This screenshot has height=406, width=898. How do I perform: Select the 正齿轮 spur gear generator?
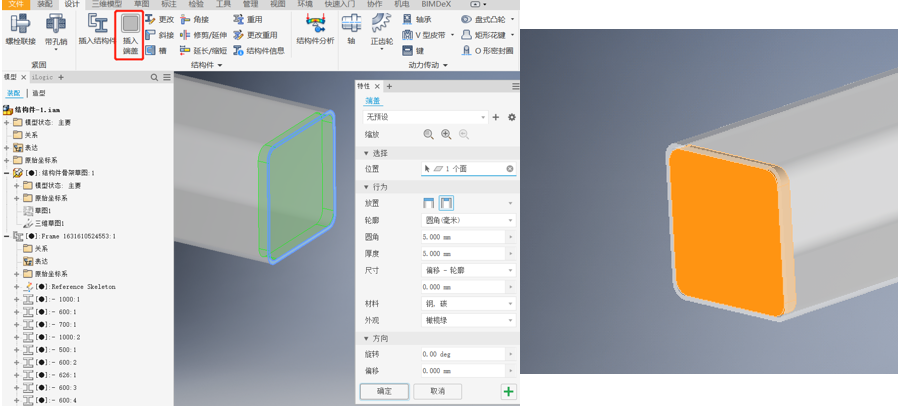coord(381,31)
